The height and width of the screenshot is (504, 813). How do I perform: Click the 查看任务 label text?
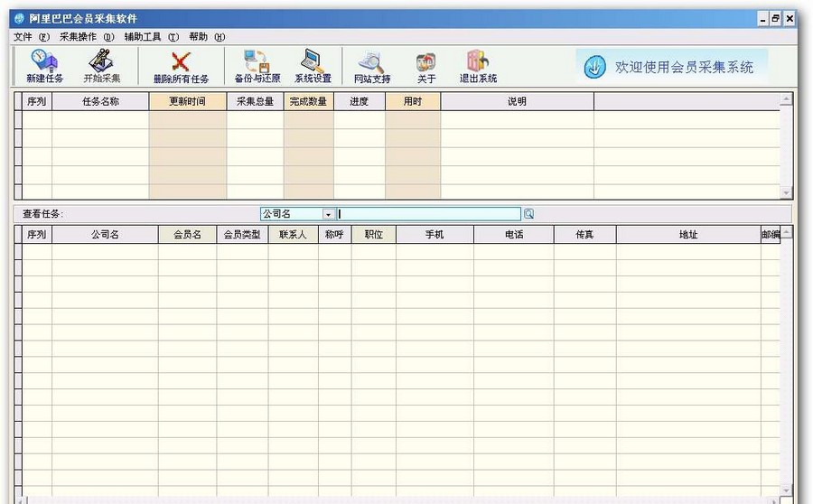tap(42, 214)
